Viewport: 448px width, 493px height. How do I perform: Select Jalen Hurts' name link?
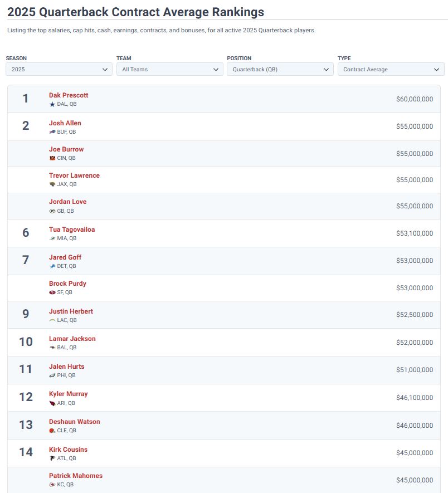[x=67, y=367]
